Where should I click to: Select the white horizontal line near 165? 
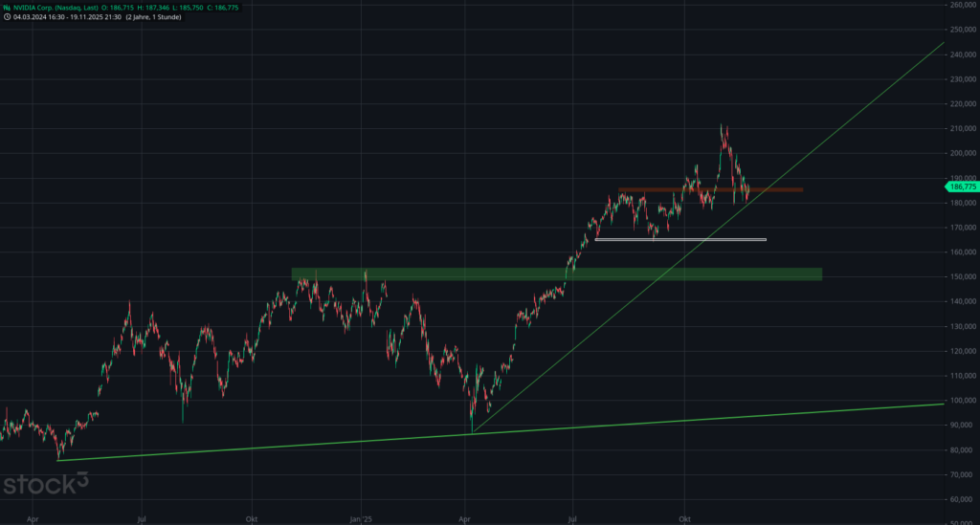pos(679,239)
